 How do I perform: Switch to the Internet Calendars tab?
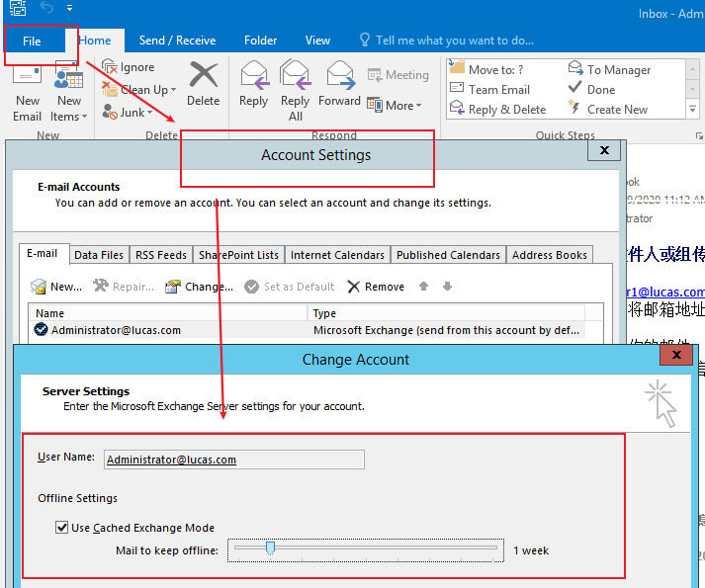tap(337, 255)
